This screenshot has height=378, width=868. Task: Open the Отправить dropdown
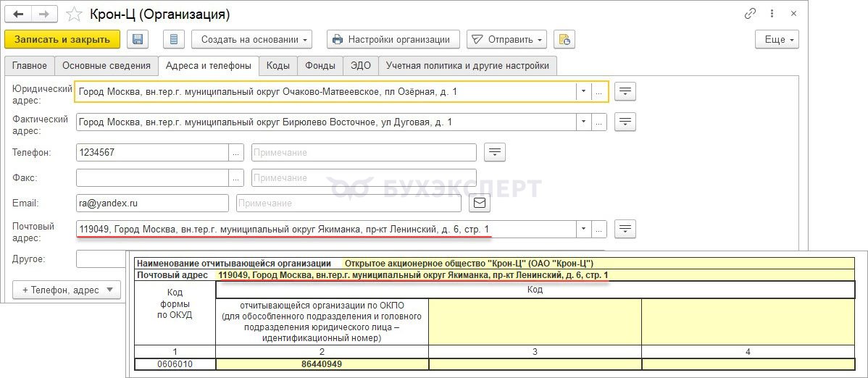pyautogui.click(x=506, y=39)
